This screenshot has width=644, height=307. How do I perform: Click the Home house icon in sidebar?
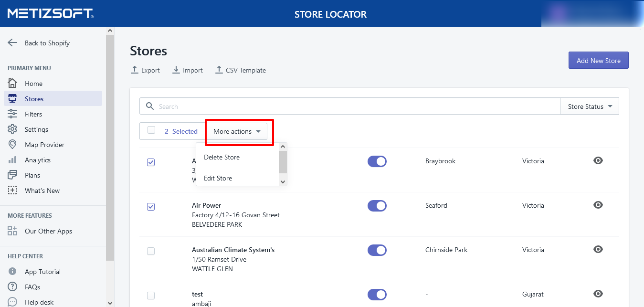click(x=12, y=84)
